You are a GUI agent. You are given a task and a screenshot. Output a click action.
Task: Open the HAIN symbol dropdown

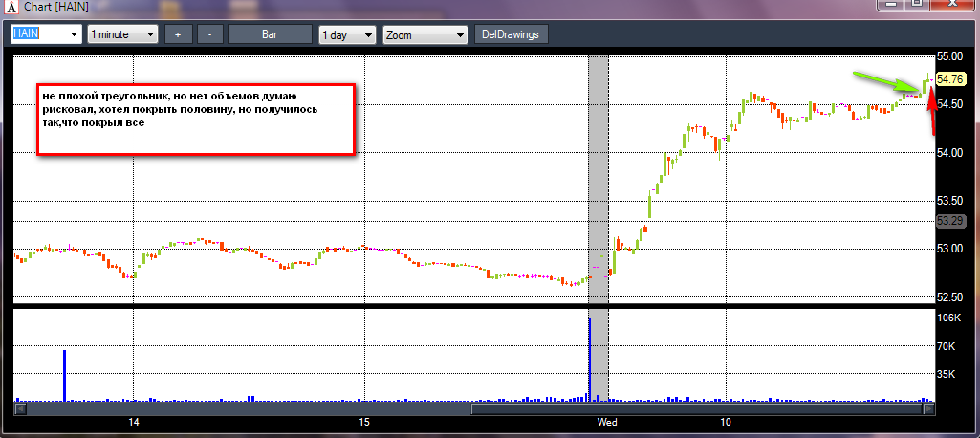(74, 34)
